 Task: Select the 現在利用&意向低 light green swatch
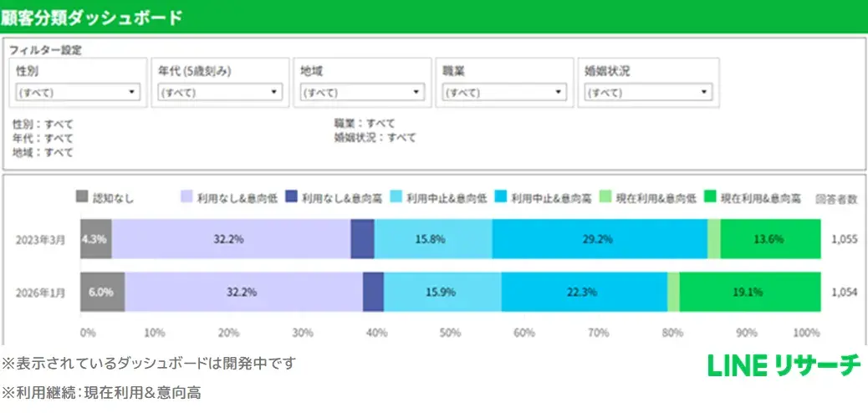pos(605,198)
